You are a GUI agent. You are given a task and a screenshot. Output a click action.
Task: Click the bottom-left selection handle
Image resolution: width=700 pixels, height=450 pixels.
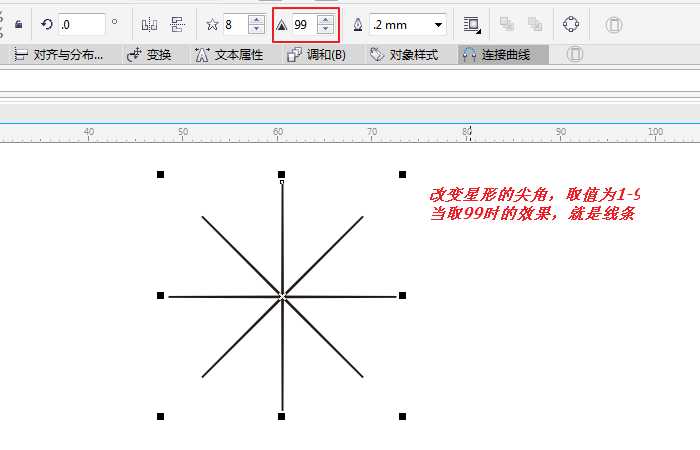tap(160, 417)
